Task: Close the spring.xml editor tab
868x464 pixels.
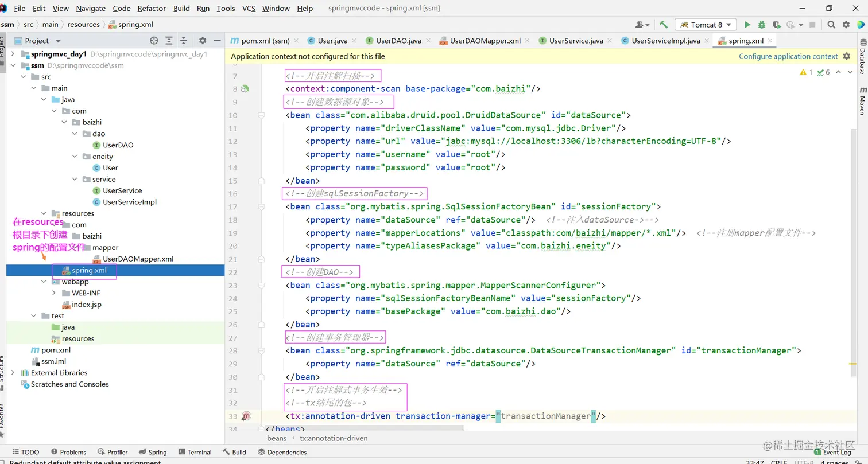Action: pos(770,41)
